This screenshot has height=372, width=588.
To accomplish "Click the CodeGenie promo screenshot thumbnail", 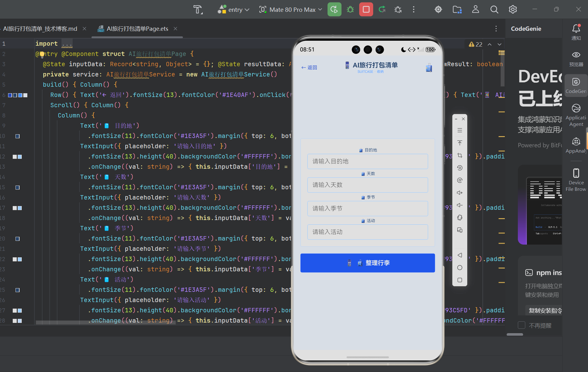I will (x=540, y=204).
